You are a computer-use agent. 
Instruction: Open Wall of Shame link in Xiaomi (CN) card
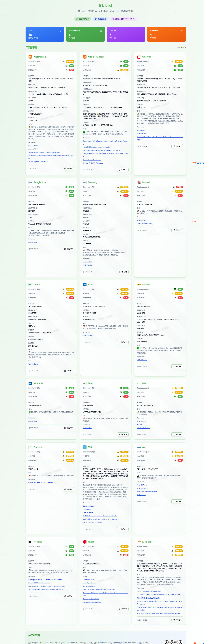click(x=33, y=146)
